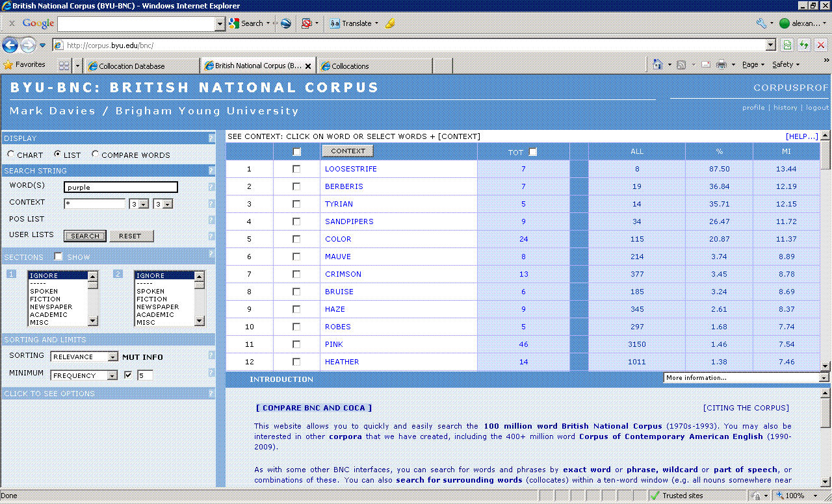
Task: Click the RSS feeds icon
Action: (681, 64)
